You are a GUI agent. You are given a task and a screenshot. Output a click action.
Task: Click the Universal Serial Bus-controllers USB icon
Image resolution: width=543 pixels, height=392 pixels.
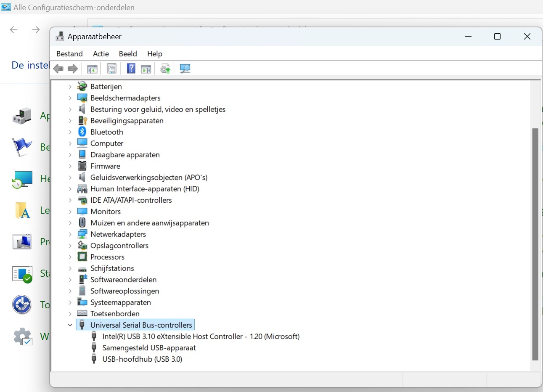pos(82,325)
